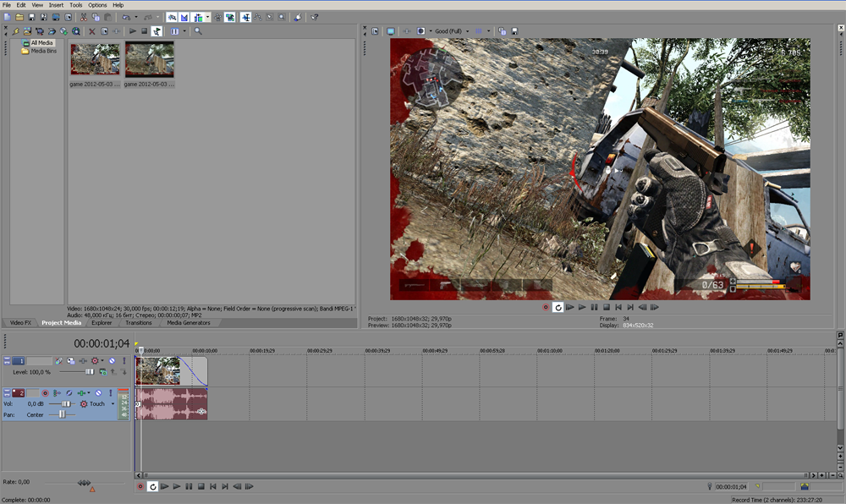
Task: Save preview snapshot using the disk icon
Action: [514, 31]
